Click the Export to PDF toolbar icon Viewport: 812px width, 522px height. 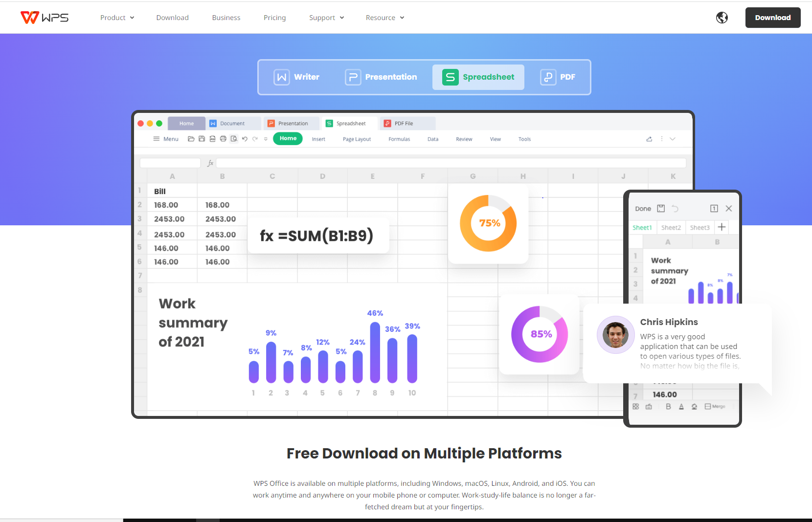tap(212, 139)
